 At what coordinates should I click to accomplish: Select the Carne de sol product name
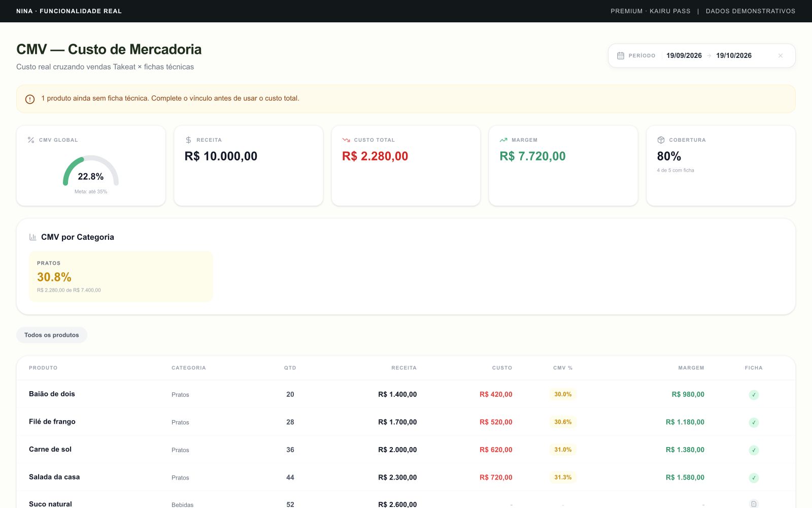tap(50, 450)
